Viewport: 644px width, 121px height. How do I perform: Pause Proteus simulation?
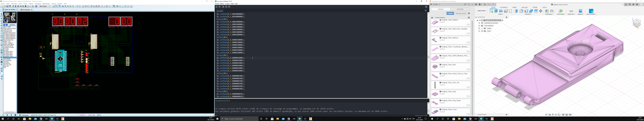pos(11,115)
